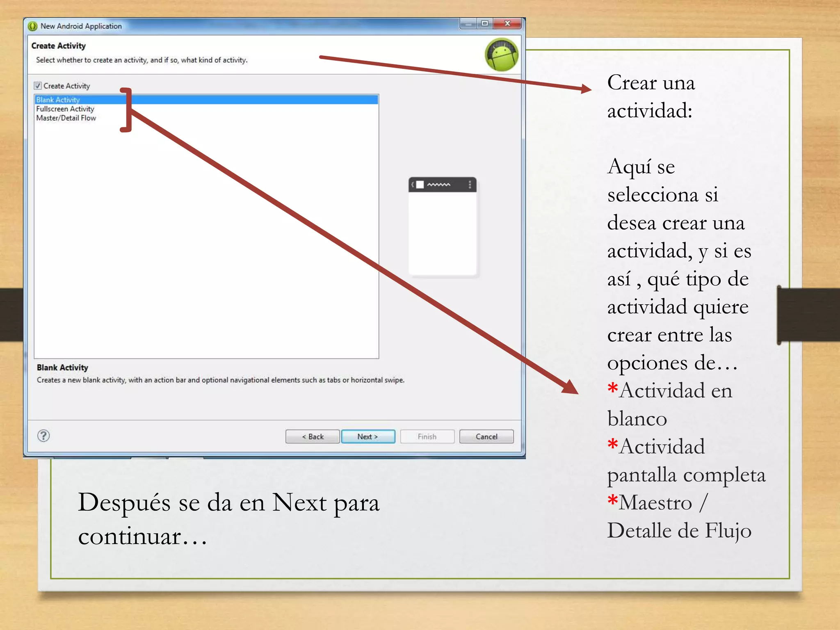Select Blank Activity in the list
The width and height of the screenshot is (840, 630).
(x=206, y=100)
